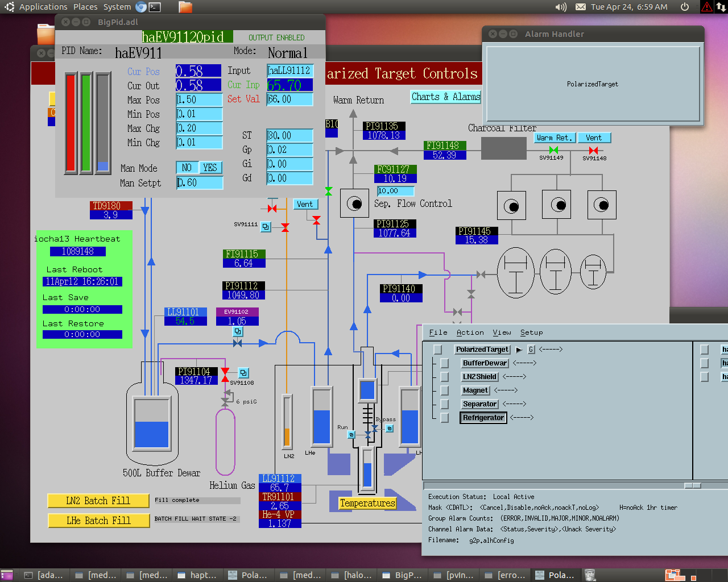Viewport: 728px width, 582px height.
Task: Set Man Mode to NO
Action: [187, 168]
